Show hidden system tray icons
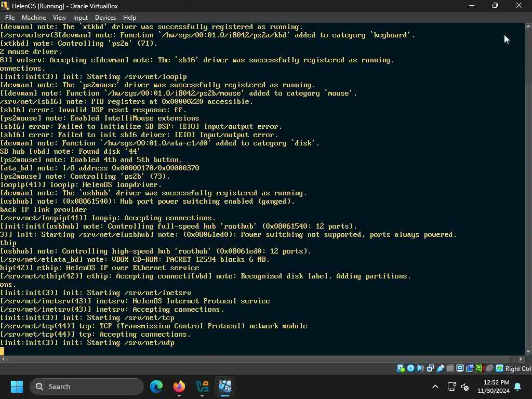 tap(435, 387)
